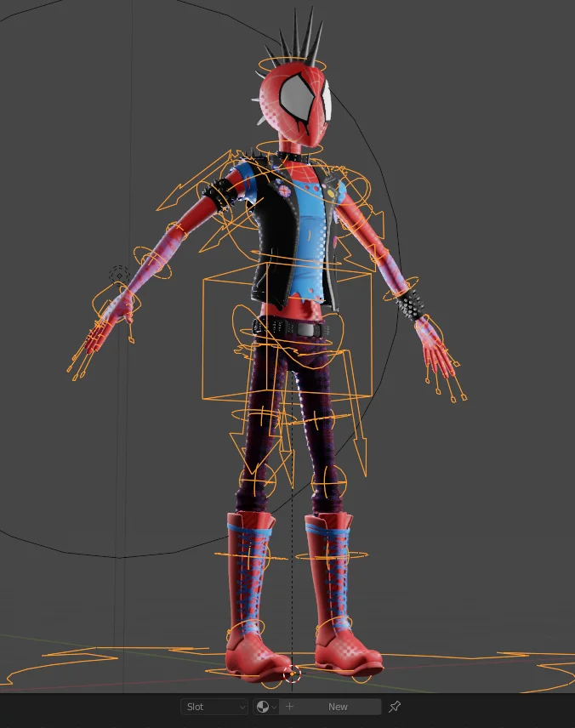
Task: Click the plus icon beside New
Action: 290,707
